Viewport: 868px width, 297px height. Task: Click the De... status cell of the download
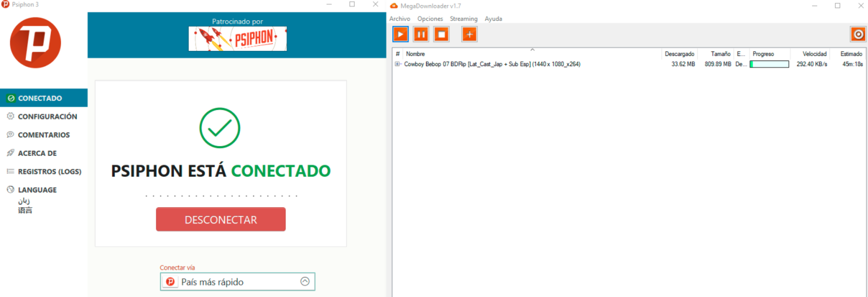741,64
